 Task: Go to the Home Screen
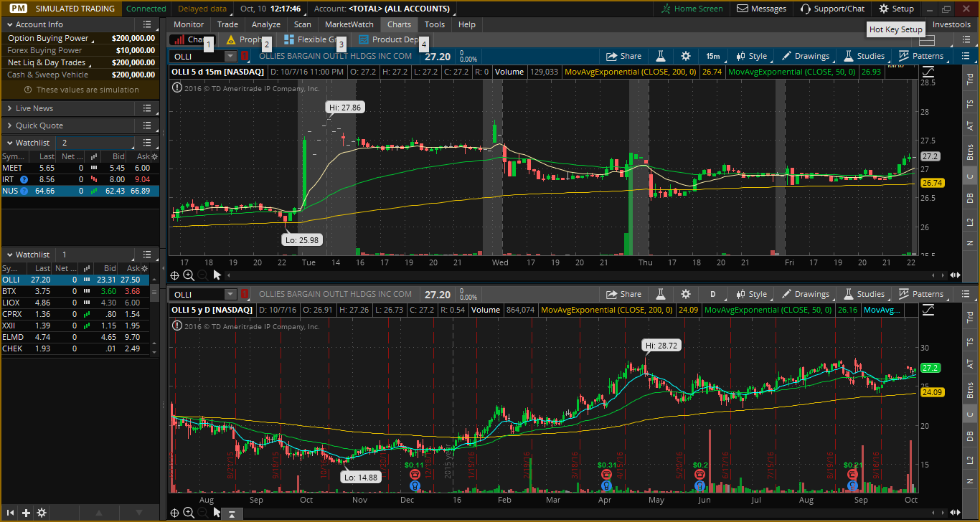[693, 9]
